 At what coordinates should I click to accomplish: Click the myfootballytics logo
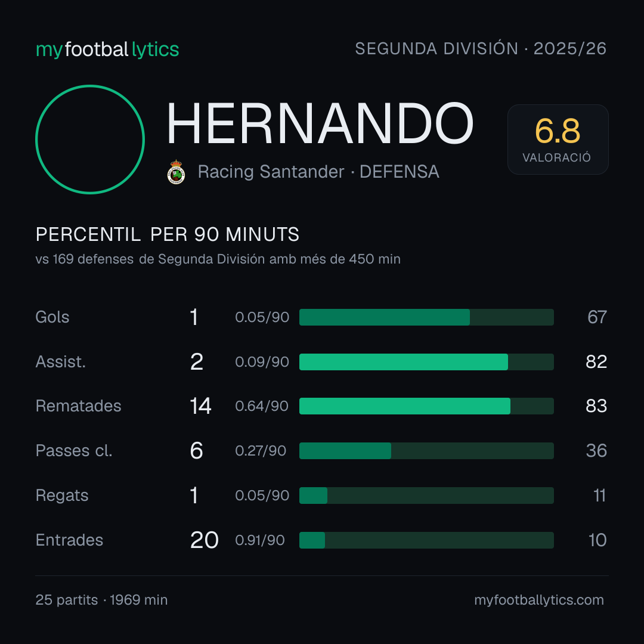[107, 49]
